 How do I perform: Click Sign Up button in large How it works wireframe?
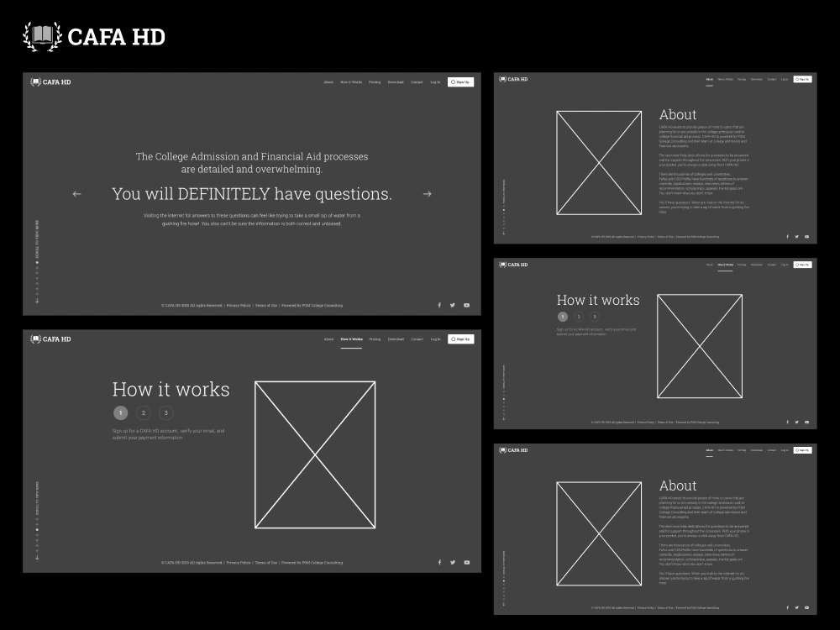tap(460, 339)
